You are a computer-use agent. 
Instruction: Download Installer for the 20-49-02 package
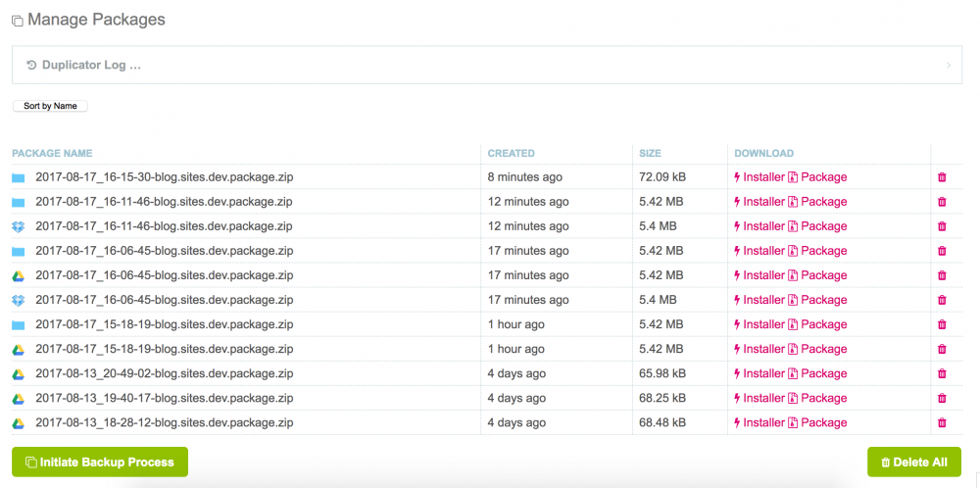[759, 373]
